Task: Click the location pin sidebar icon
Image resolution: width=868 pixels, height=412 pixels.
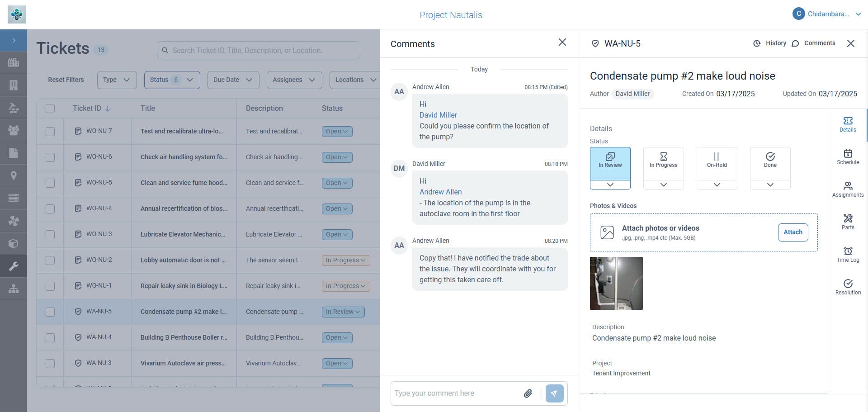Action: [x=14, y=176]
